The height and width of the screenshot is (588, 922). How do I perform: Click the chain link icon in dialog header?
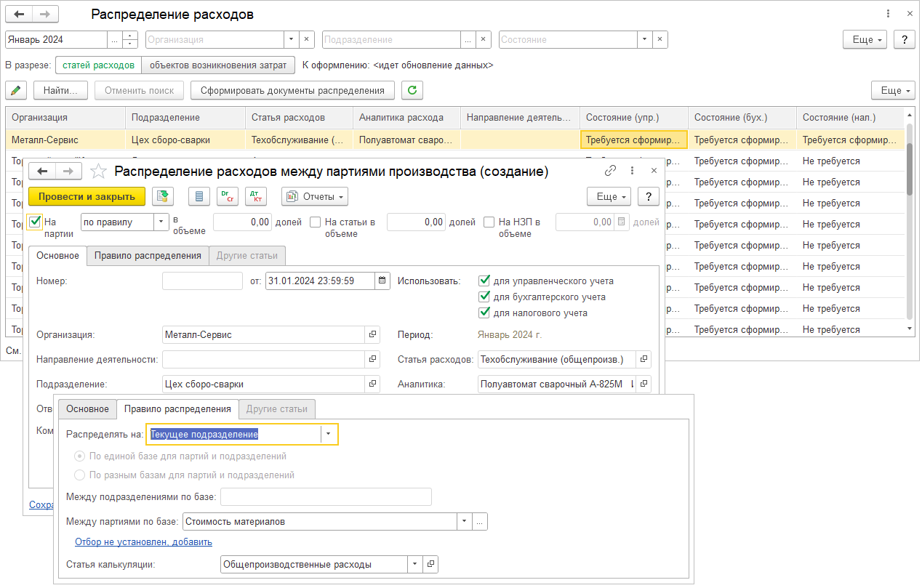pyautogui.click(x=611, y=171)
